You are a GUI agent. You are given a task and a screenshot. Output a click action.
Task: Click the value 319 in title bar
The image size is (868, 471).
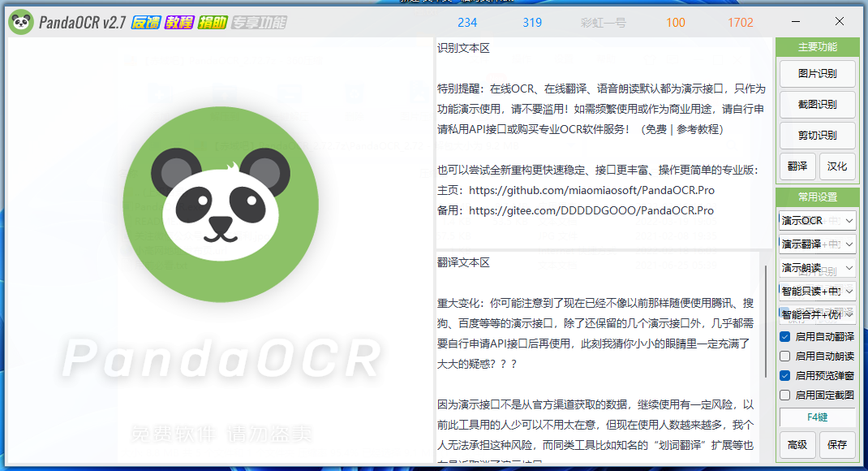[532, 23]
